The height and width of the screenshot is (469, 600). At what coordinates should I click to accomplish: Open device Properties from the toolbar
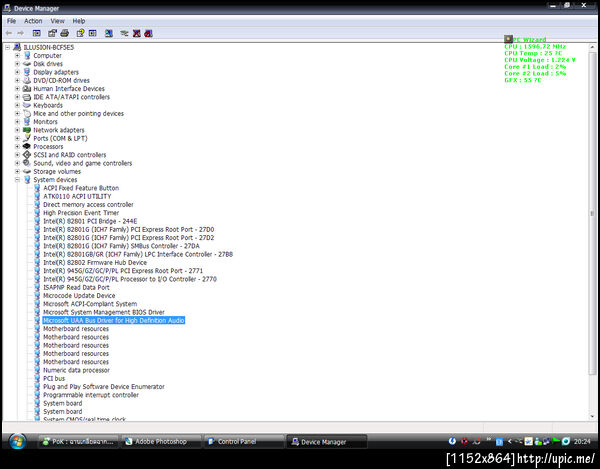[52, 33]
